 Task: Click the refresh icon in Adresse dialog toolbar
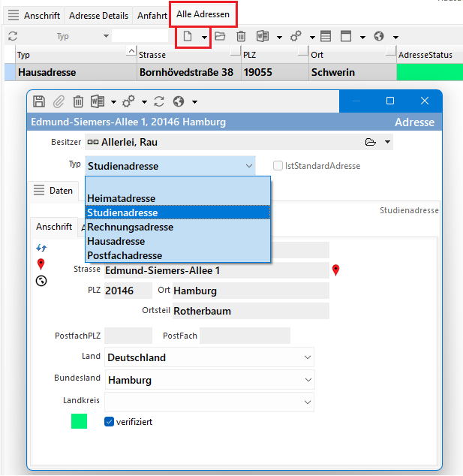click(x=158, y=101)
